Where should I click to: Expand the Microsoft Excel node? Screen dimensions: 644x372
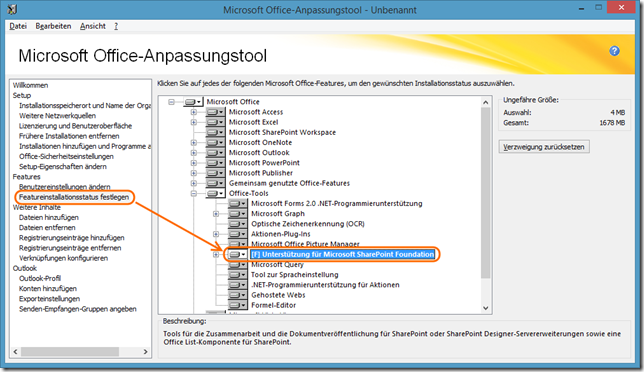[x=193, y=122]
